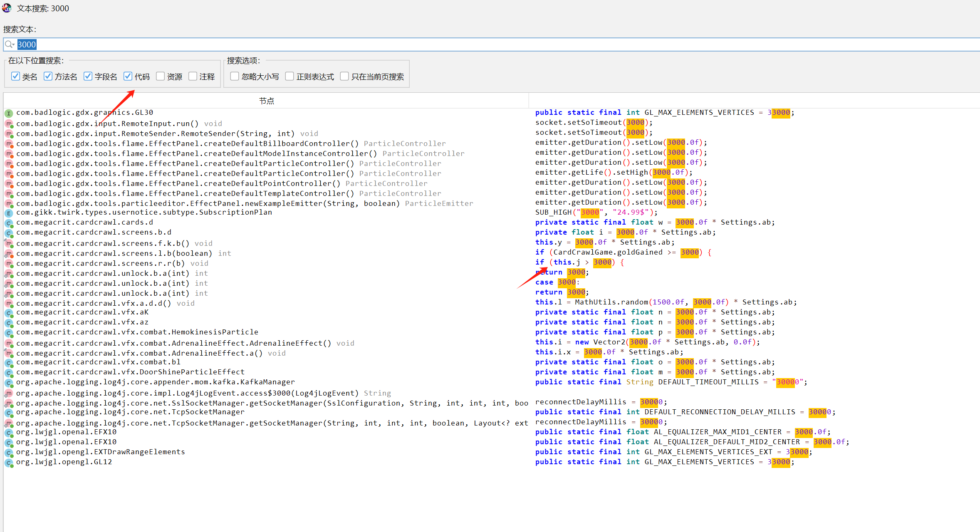The image size is (980, 532).
Task: Toggle the 忽略大小写 option
Action: click(235, 76)
